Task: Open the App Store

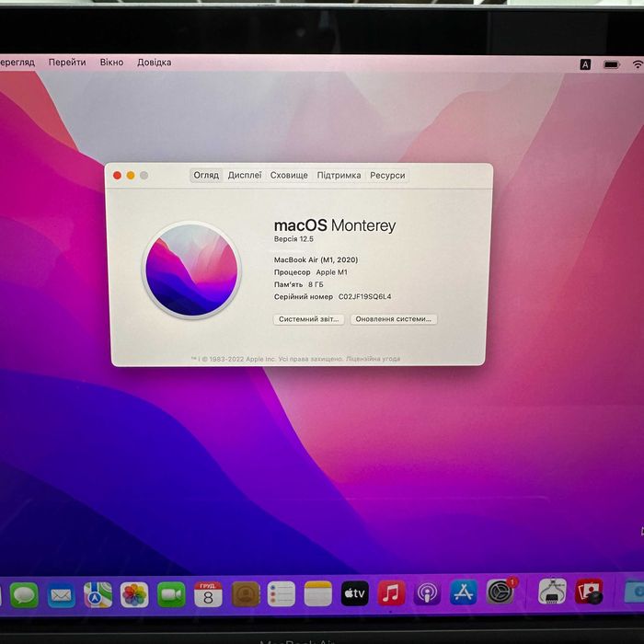Action: click(x=464, y=592)
